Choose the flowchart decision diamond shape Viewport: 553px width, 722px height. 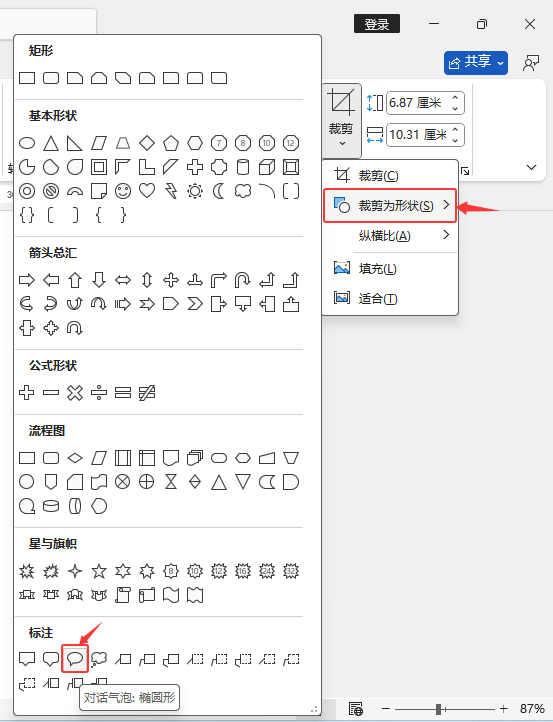tap(75, 458)
